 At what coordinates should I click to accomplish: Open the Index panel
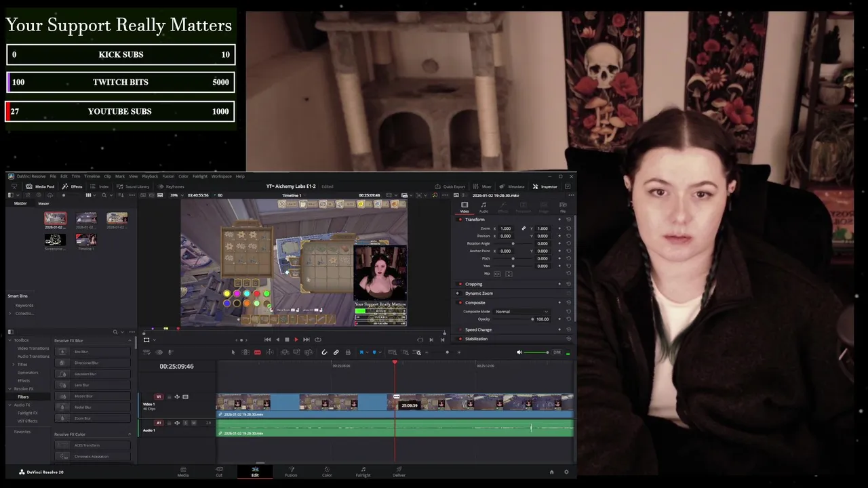coord(100,186)
